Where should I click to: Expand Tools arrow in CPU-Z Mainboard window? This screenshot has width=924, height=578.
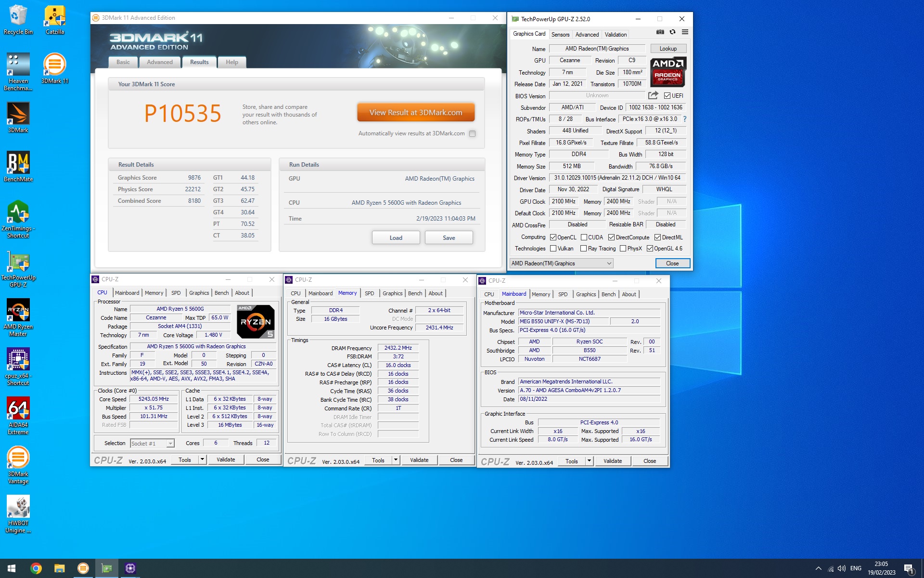[589, 461]
